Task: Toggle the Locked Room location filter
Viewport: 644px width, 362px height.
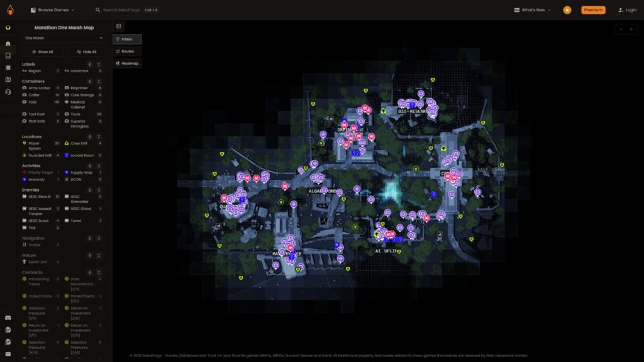Action: [83, 156]
